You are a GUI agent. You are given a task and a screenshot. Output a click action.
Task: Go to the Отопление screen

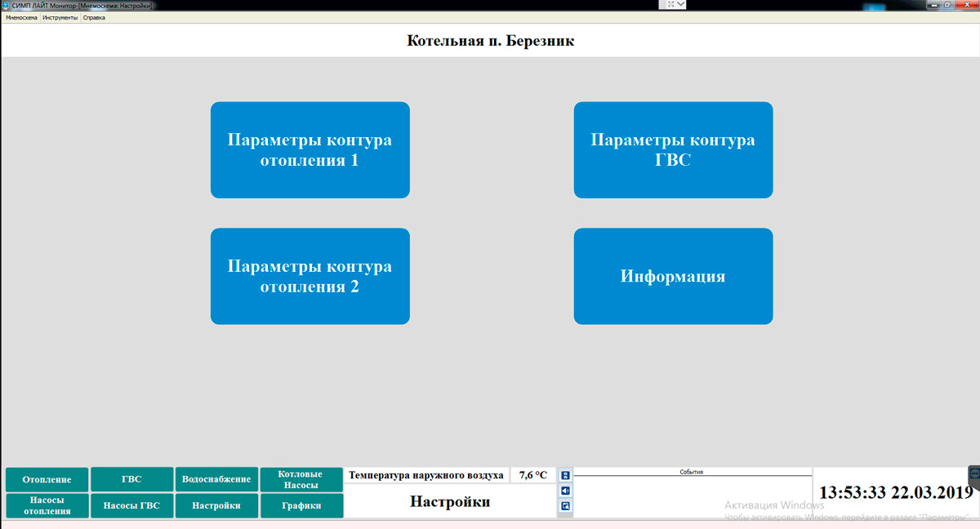47,480
